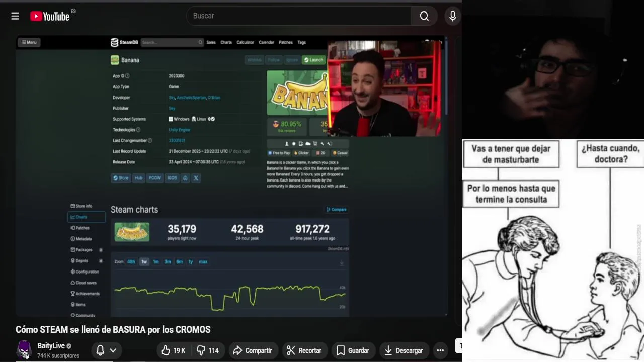Image resolution: width=644 pixels, height=362 pixels.
Task: Open more actions three-dot menu
Action: pyautogui.click(x=440, y=350)
